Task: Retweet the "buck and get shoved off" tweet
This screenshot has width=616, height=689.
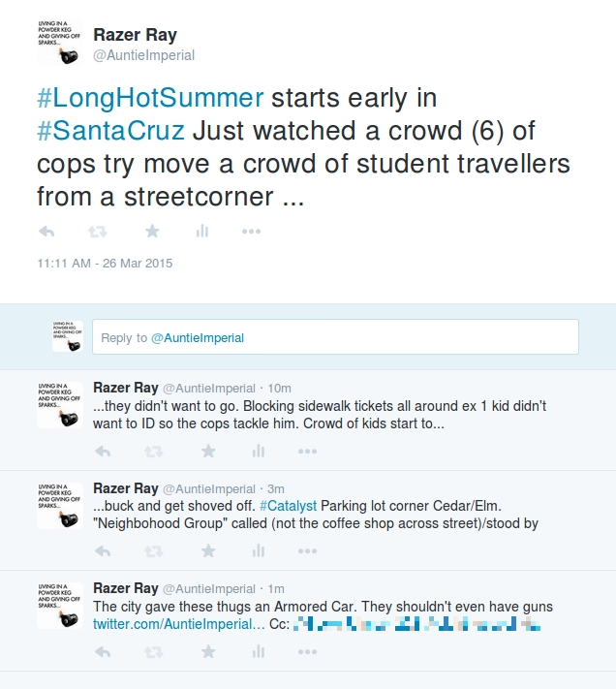Action: pyautogui.click(x=154, y=550)
